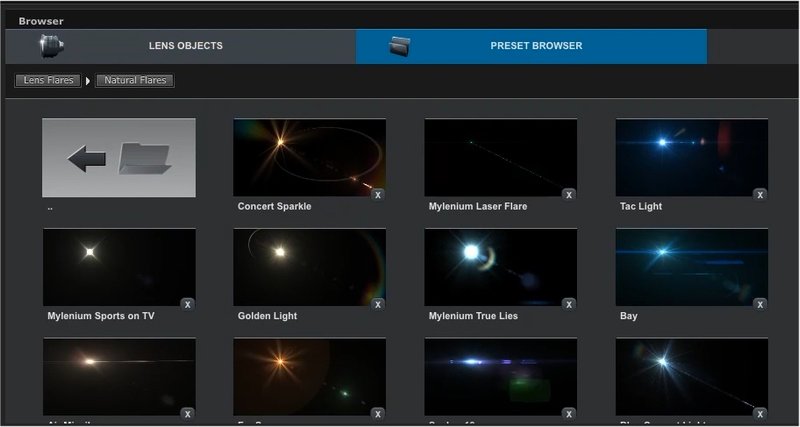Load the Golden Light preset thumbnail

pos(309,267)
